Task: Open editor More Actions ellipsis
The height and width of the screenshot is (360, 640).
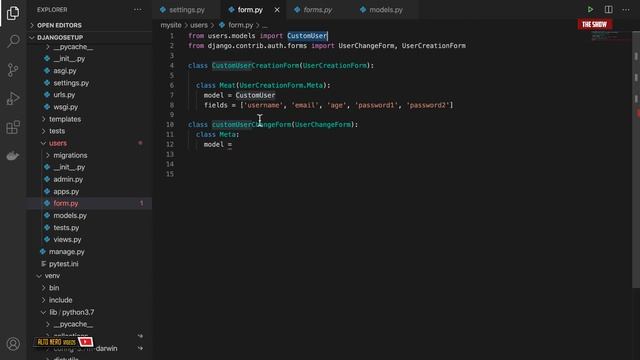Action: tap(626, 9)
